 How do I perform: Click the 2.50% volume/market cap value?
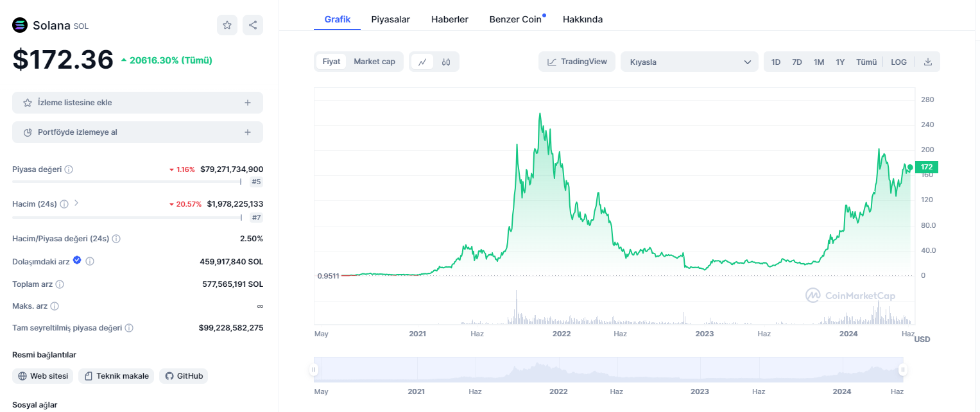tap(252, 239)
